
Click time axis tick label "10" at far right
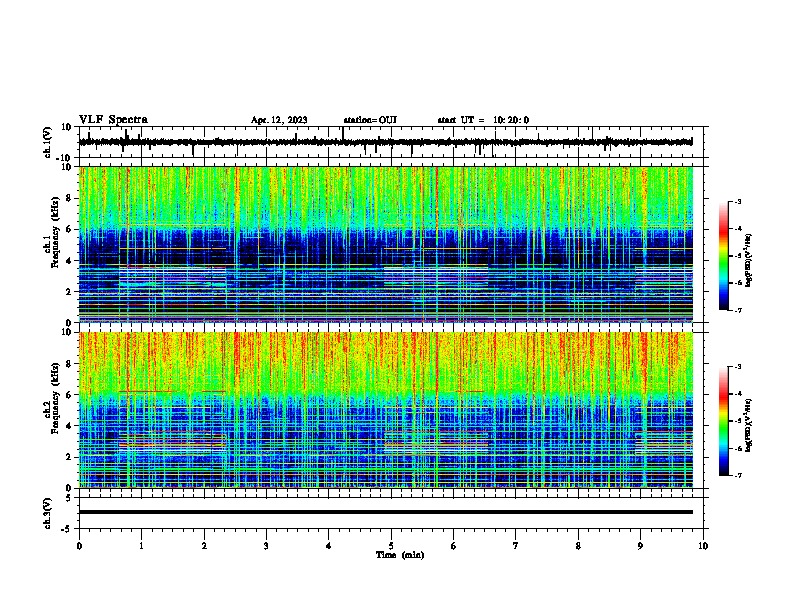click(x=703, y=546)
